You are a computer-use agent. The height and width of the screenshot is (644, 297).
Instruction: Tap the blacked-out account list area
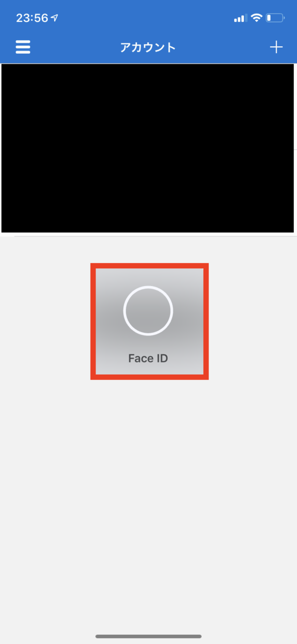[x=147, y=148]
